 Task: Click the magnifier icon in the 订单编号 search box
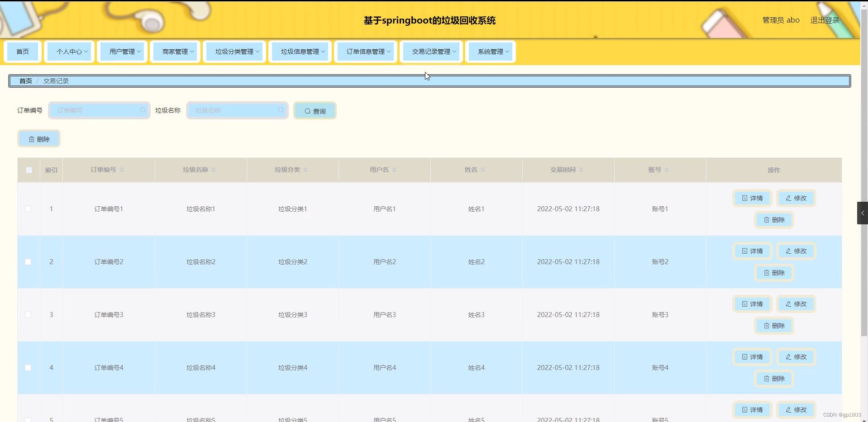point(143,110)
